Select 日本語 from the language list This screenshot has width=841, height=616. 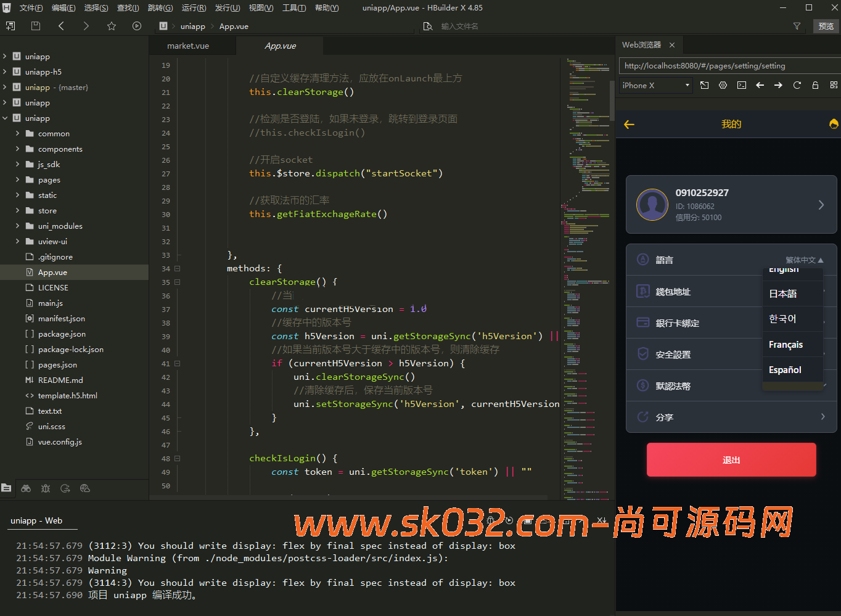(783, 294)
